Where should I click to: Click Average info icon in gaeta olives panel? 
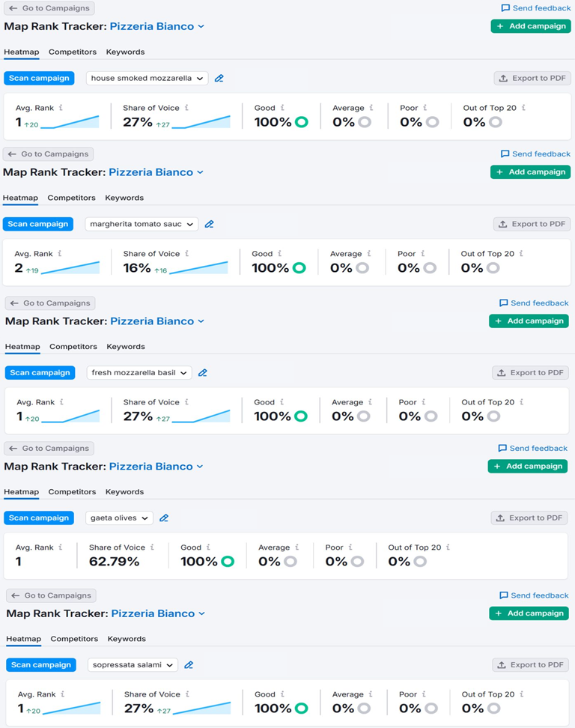[x=296, y=547]
